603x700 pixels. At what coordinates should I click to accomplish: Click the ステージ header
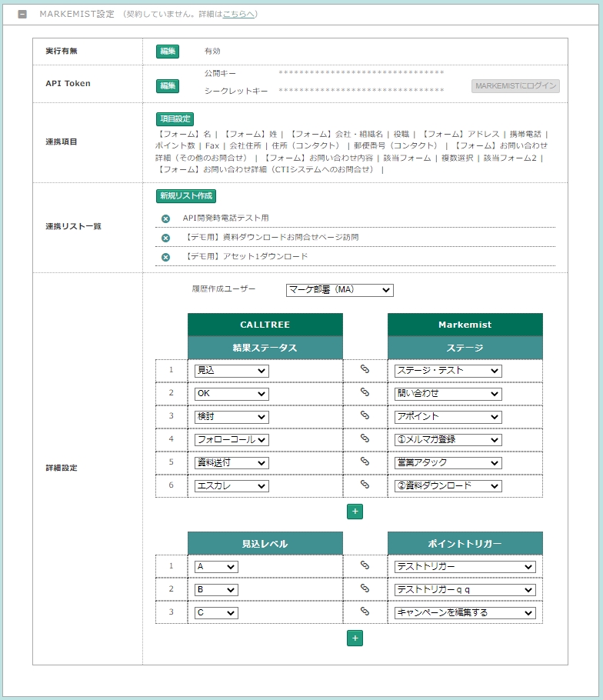465,348
